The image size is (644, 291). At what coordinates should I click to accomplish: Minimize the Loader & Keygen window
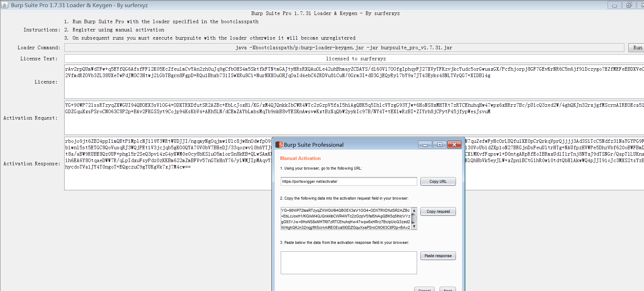[614, 5]
